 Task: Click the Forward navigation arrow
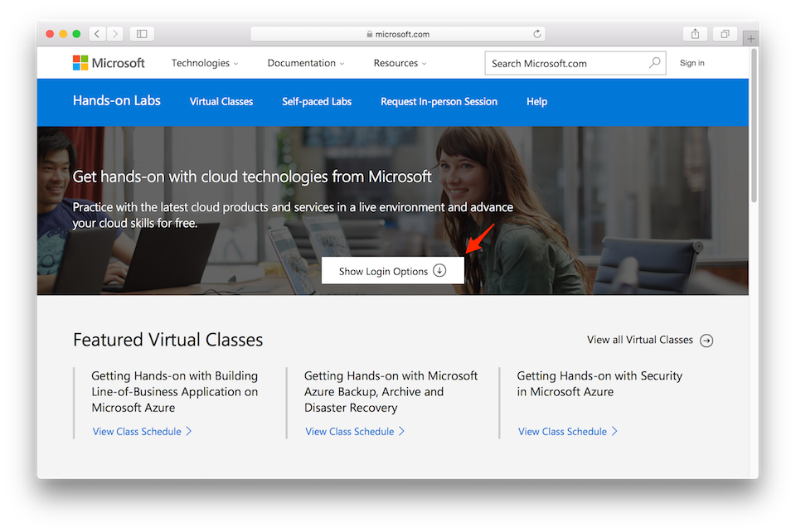tap(114, 33)
